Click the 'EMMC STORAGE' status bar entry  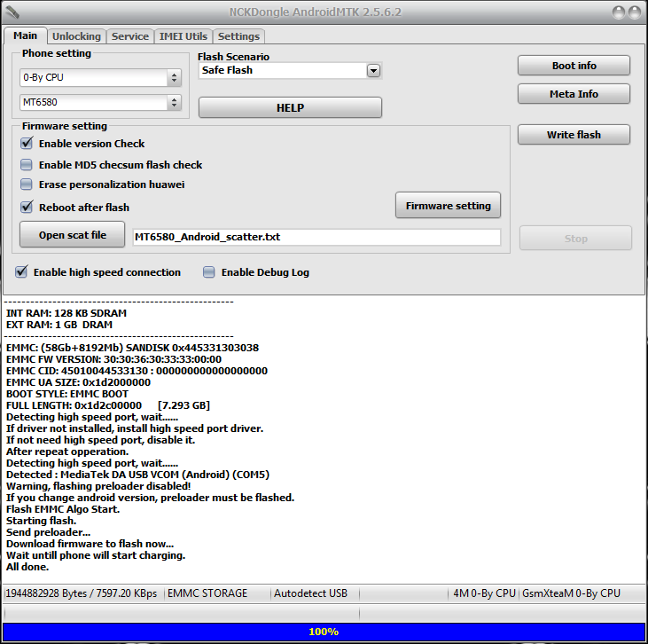click(207, 593)
